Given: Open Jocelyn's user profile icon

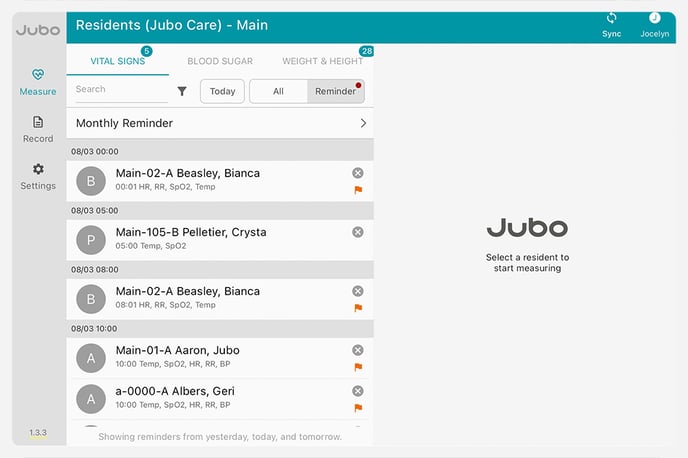Looking at the screenshot, I should [655, 19].
